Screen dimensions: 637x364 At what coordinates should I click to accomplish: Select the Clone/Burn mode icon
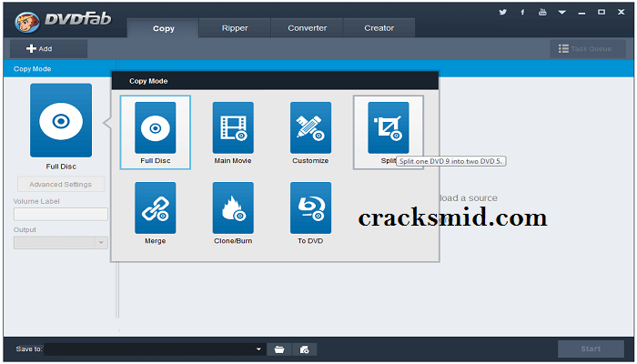point(233,208)
